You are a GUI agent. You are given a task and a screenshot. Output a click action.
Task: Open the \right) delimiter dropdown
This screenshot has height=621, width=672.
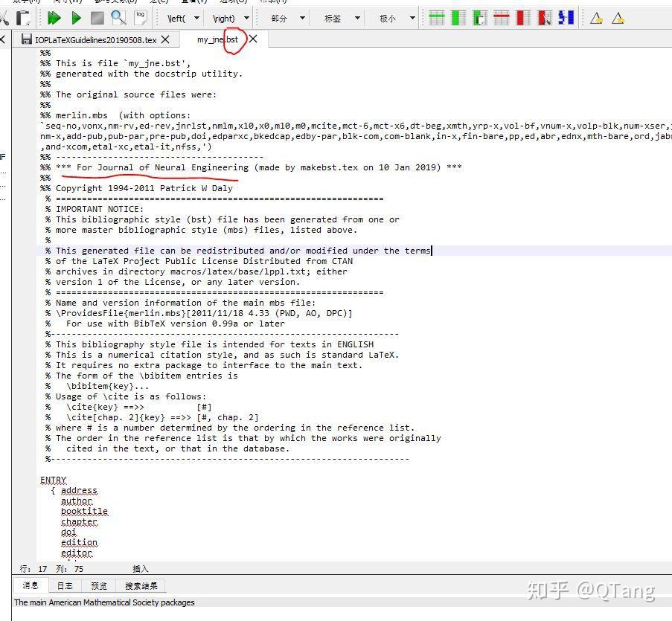pos(246,18)
